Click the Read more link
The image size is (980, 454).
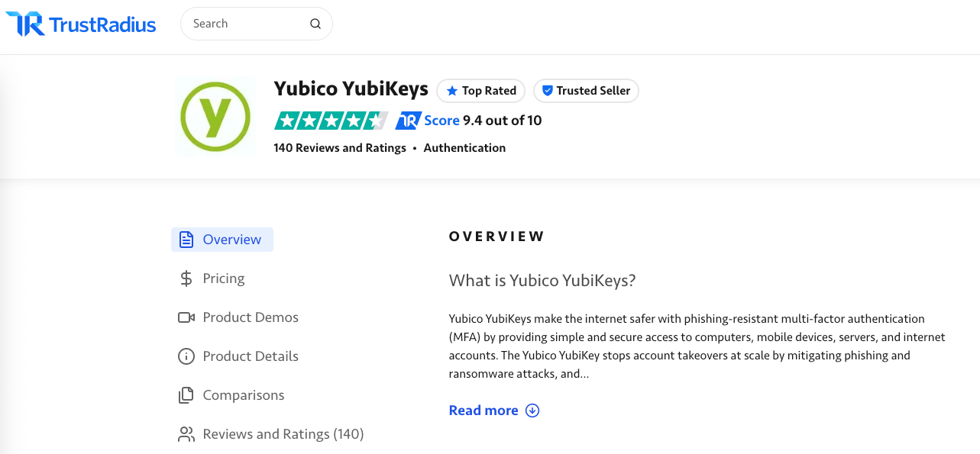[x=484, y=411]
